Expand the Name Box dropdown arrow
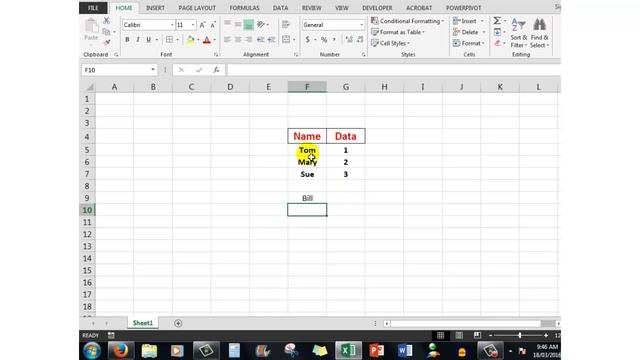Screen dimensions: 640x360 [153, 70]
